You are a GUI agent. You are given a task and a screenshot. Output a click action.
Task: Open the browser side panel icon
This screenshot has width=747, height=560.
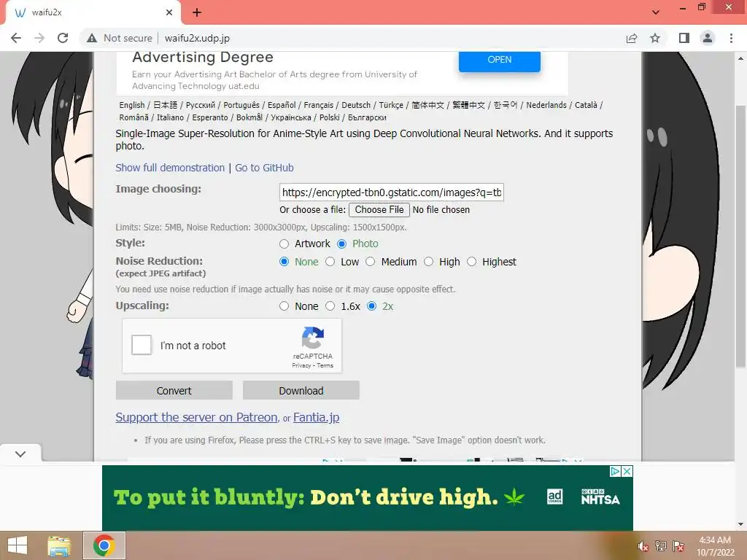(x=684, y=38)
